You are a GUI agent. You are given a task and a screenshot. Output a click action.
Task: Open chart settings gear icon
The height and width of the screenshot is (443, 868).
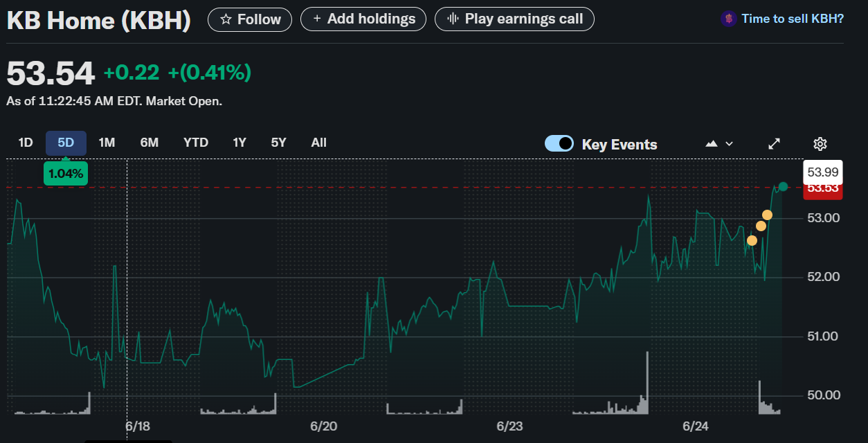[x=820, y=144]
